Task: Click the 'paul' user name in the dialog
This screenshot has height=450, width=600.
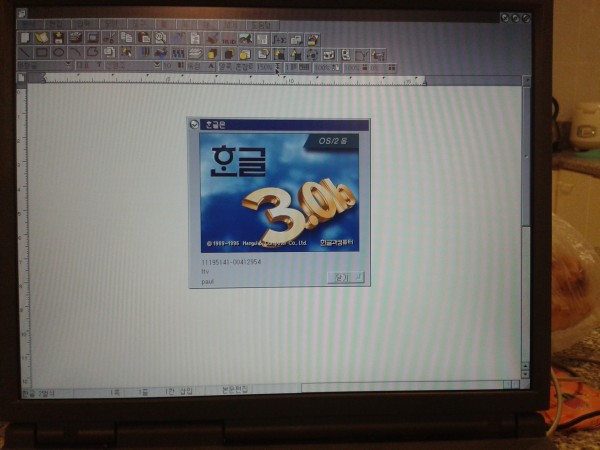Action: (207, 281)
